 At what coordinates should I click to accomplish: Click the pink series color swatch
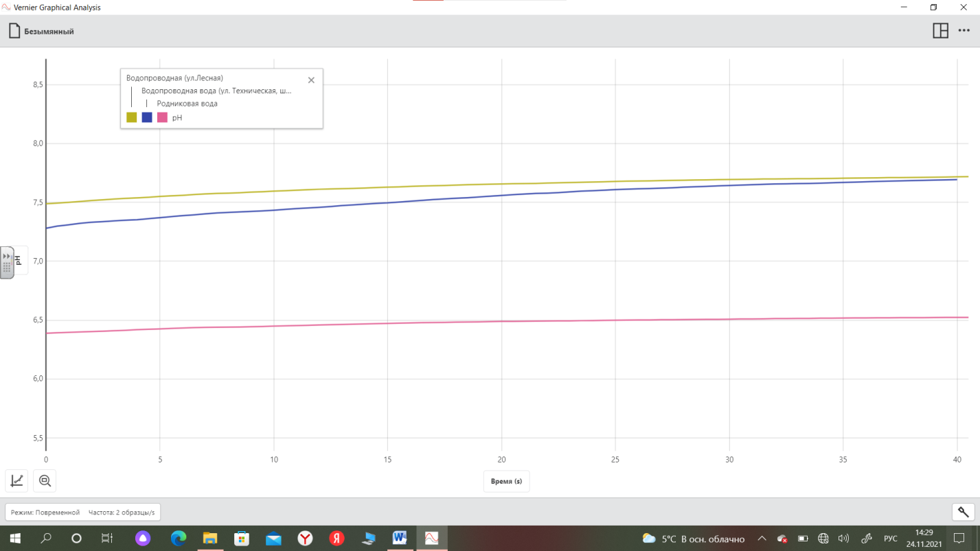[162, 117]
